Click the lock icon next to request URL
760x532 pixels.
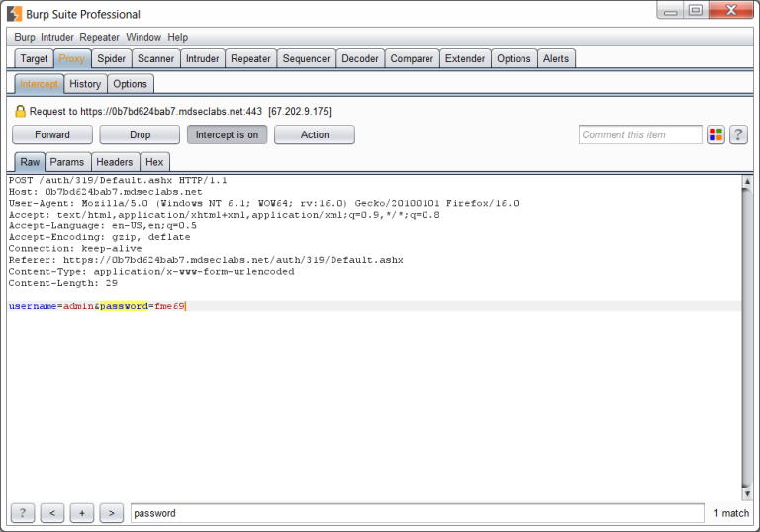tap(20, 112)
